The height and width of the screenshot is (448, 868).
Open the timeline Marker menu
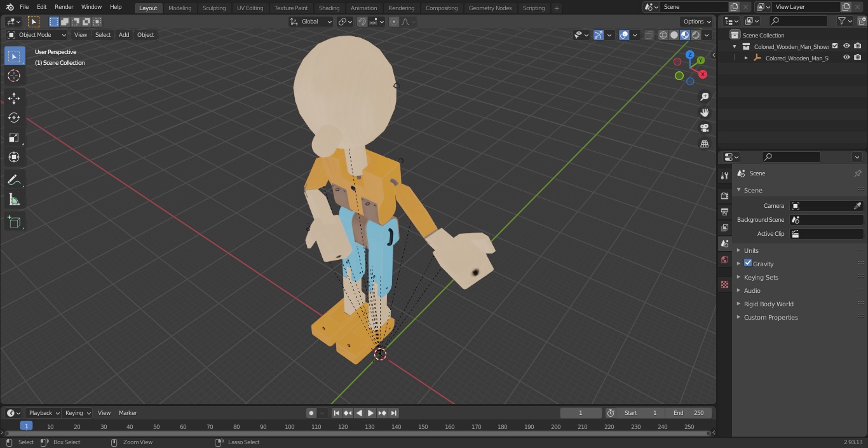(128, 413)
